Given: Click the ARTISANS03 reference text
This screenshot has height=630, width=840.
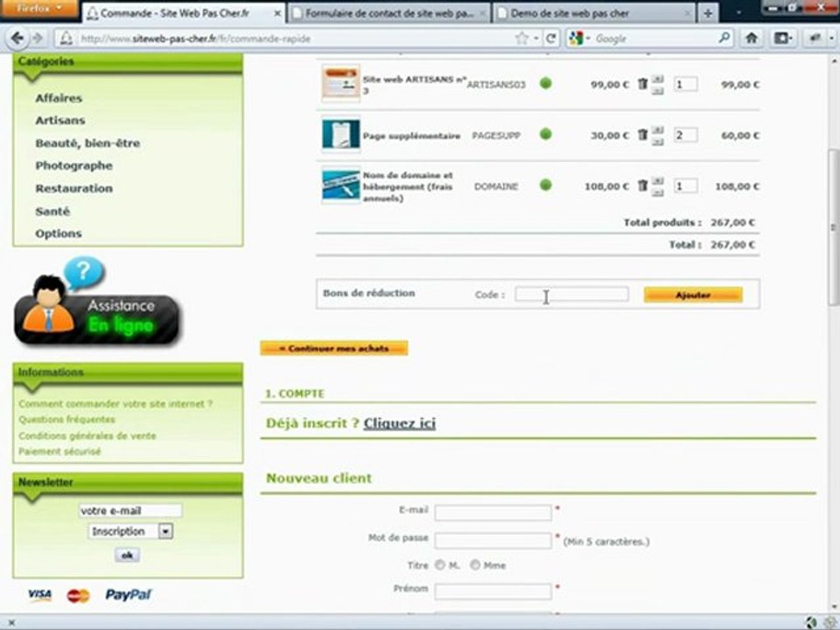Looking at the screenshot, I should point(496,84).
